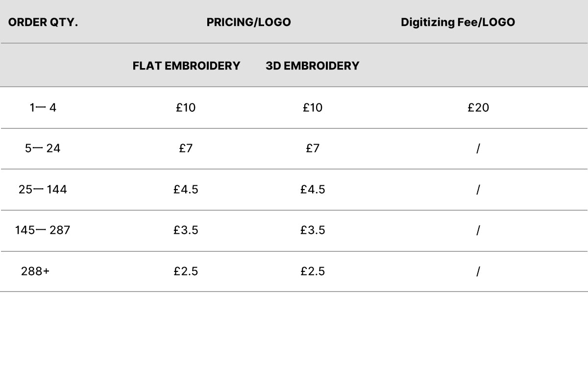The image size is (588, 392).
Task: Click the 5— 24 quantity cell
Action: [x=43, y=148]
